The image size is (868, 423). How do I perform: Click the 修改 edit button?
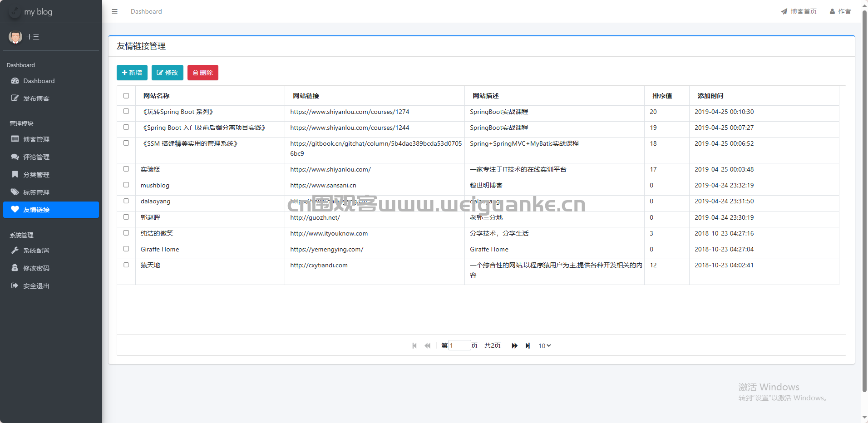click(168, 73)
